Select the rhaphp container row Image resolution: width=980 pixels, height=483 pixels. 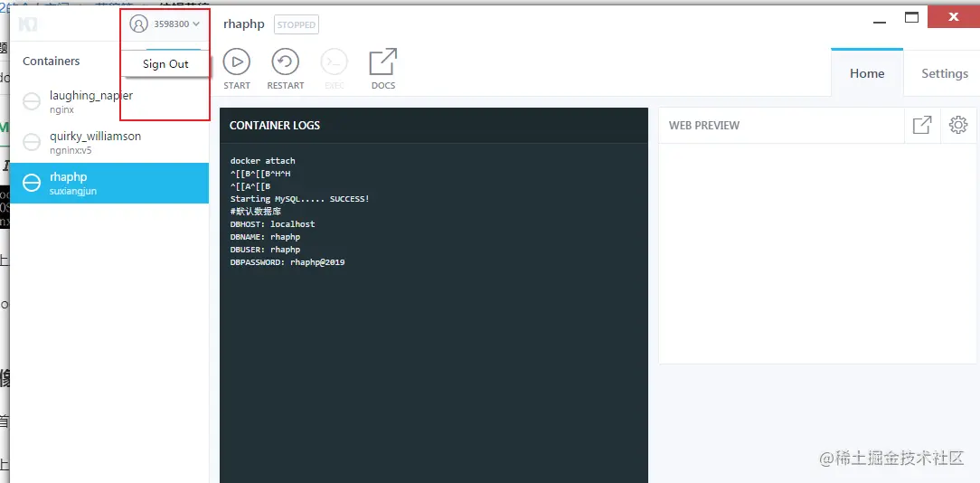tap(109, 184)
